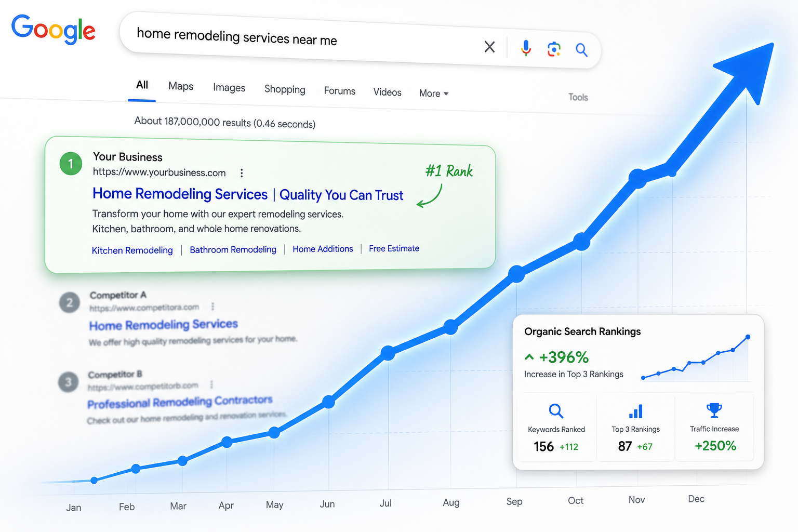This screenshot has width=798, height=532.
Task: Open the three-dot menu beside competitora.com
Action: (x=212, y=307)
